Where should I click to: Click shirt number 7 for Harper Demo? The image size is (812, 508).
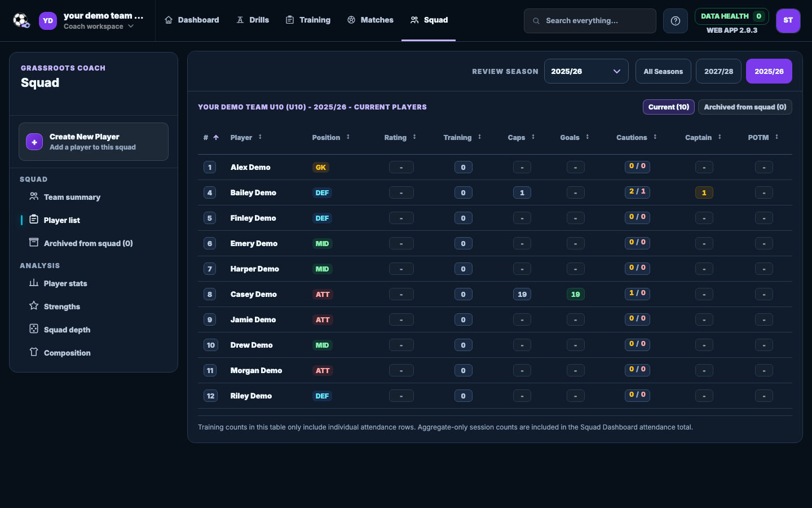(x=210, y=269)
